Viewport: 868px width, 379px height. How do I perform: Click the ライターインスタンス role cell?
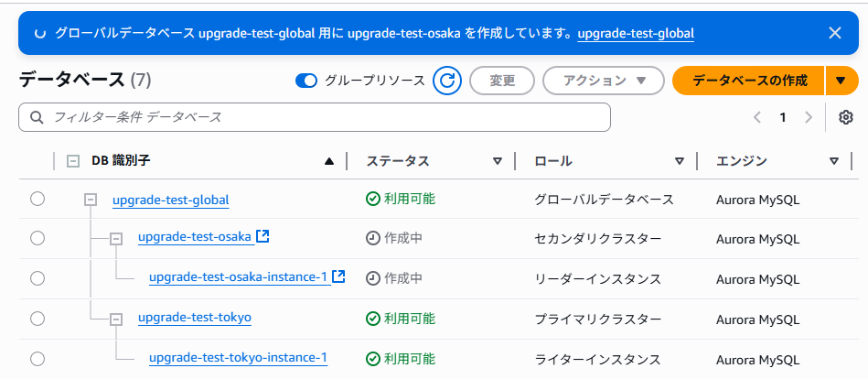click(x=598, y=360)
